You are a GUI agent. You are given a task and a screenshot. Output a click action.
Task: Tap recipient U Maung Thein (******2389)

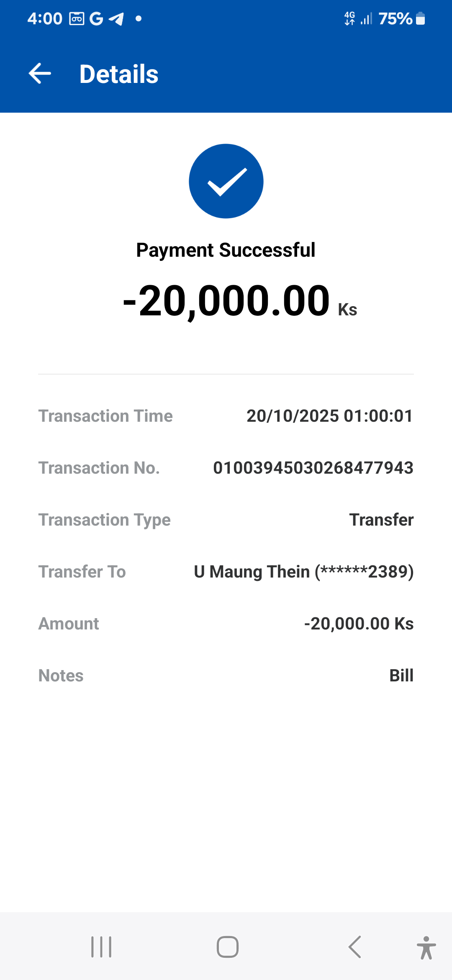(303, 572)
